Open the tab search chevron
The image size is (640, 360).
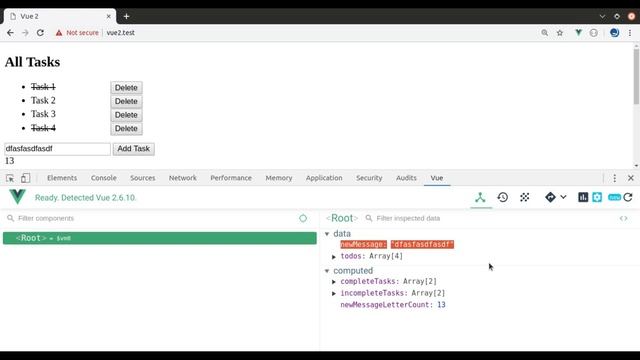[602, 16]
